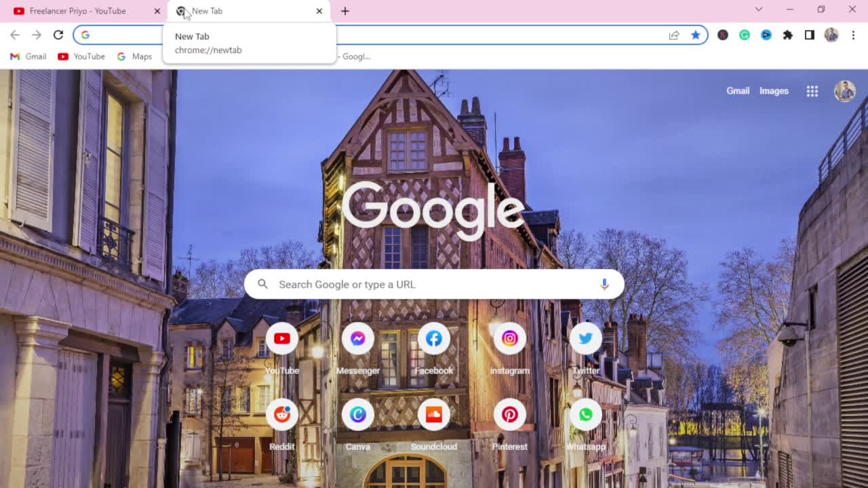868x488 pixels.
Task: Open the Messenger shortcut tile
Action: 358,349
